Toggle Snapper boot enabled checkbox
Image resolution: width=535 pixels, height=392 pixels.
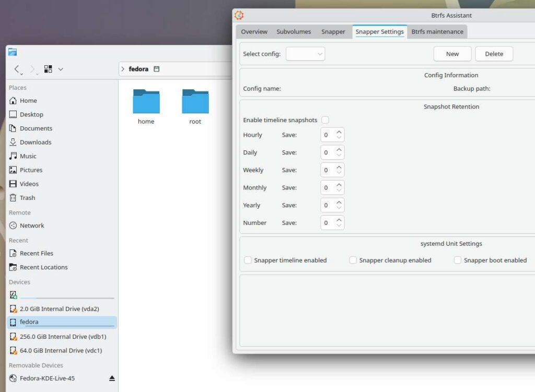click(x=458, y=260)
